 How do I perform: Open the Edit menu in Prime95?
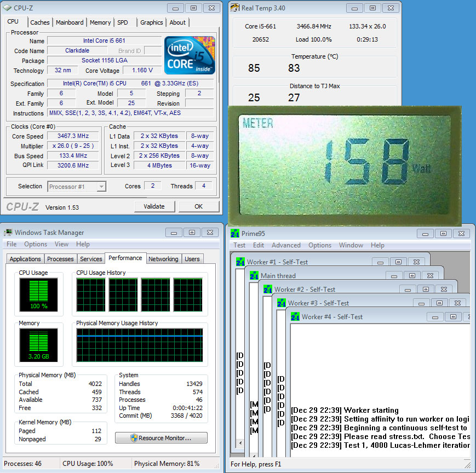pos(259,245)
